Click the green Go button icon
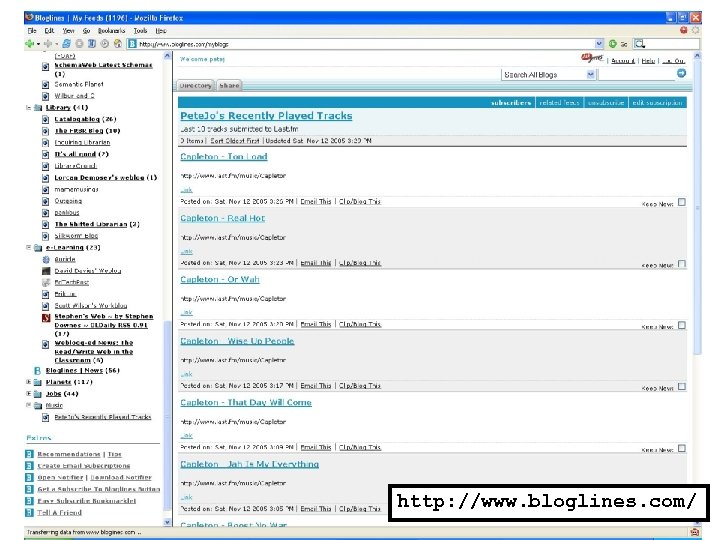Image resolution: width=720 pixels, height=540 pixels. 613,44
